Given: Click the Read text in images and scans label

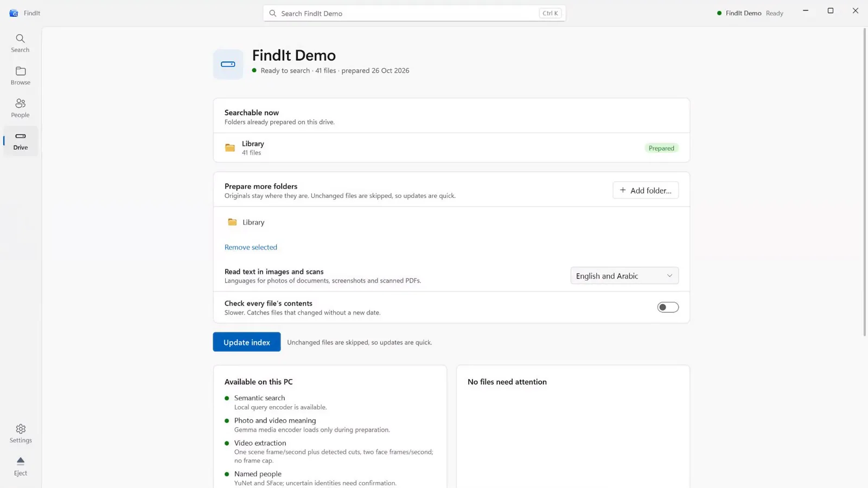Looking at the screenshot, I should pyautogui.click(x=274, y=271).
